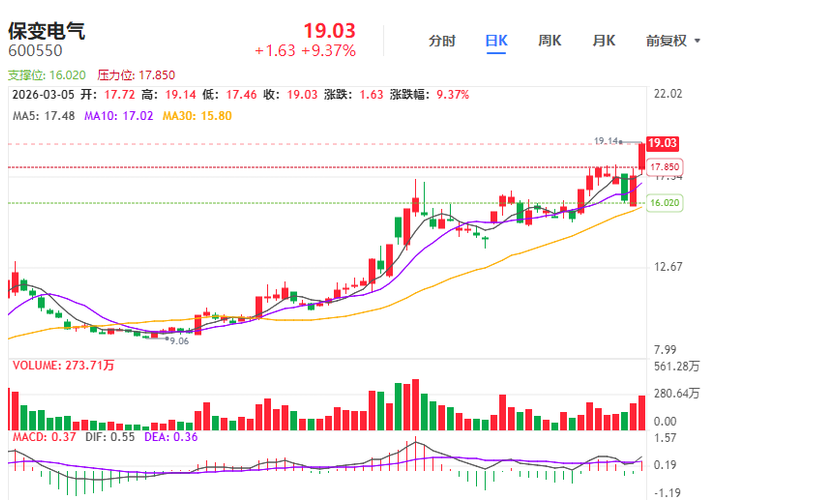The height and width of the screenshot is (500, 835).
Task: Open the 周K weekly chart tab
Action: (x=550, y=41)
